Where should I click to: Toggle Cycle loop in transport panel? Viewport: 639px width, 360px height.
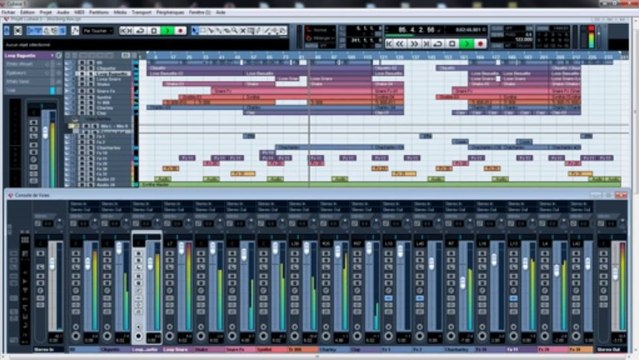pyautogui.click(x=438, y=44)
